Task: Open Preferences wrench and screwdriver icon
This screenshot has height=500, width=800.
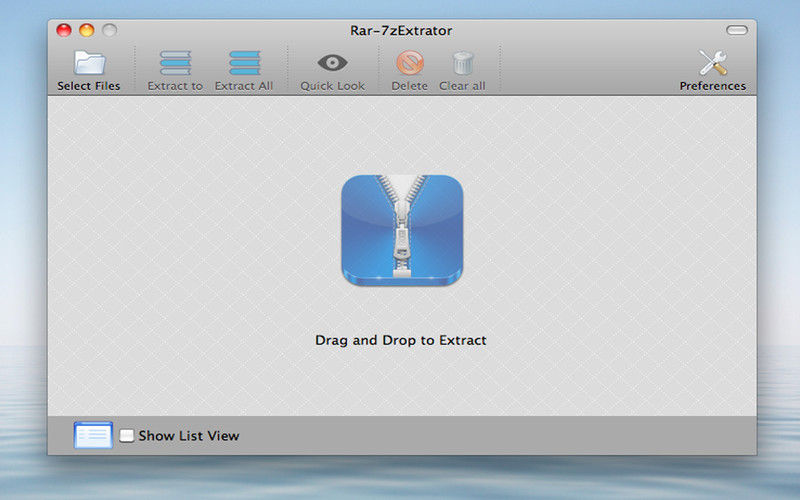Action: [713, 63]
